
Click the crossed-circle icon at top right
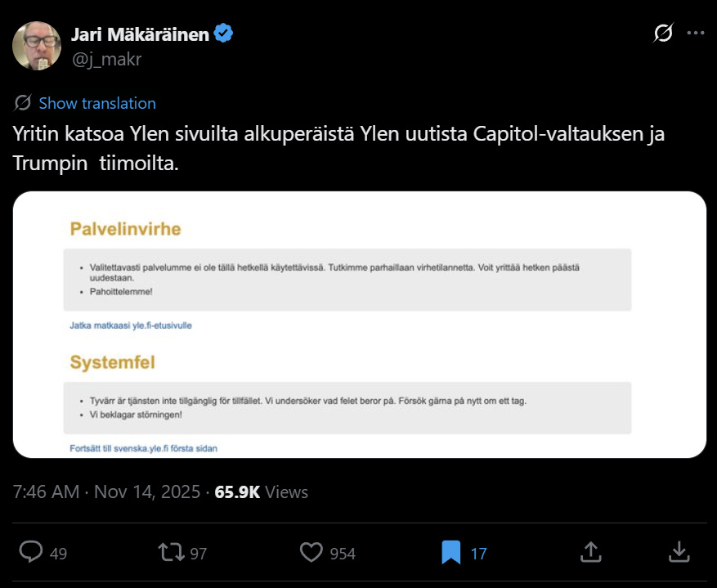coord(661,33)
